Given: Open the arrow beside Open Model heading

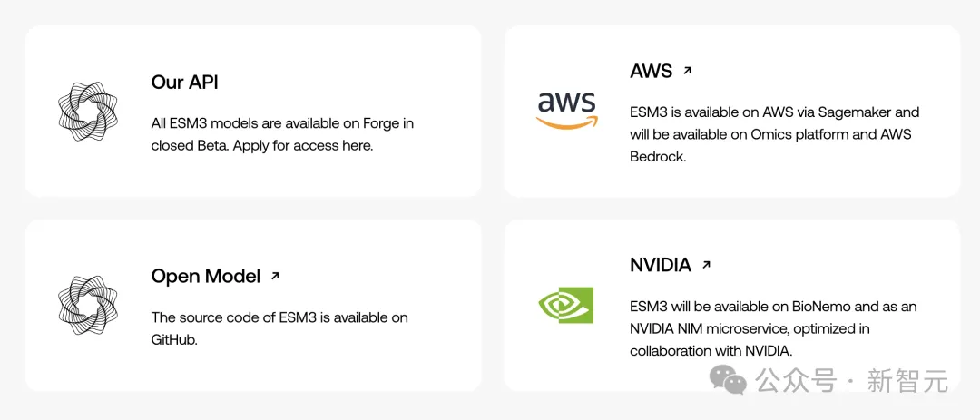Looking at the screenshot, I should point(275,277).
